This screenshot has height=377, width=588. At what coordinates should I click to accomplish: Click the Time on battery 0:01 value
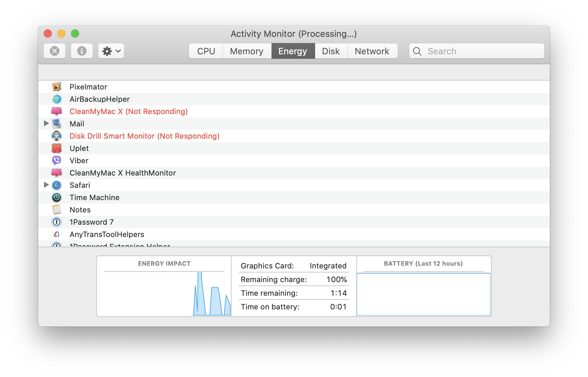pyautogui.click(x=338, y=307)
